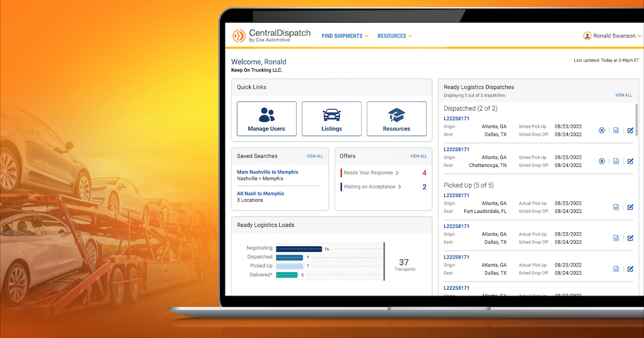The width and height of the screenshot is (644, 338).
Task: Edit the Chattanooga, TN dispatch
Action: pos(631,161)
